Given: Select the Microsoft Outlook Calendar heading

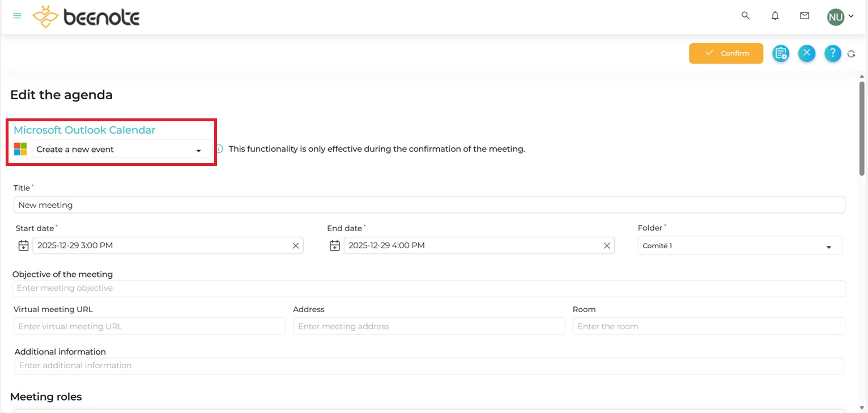Looking at the screenshot, I should [x=85, y=130].
